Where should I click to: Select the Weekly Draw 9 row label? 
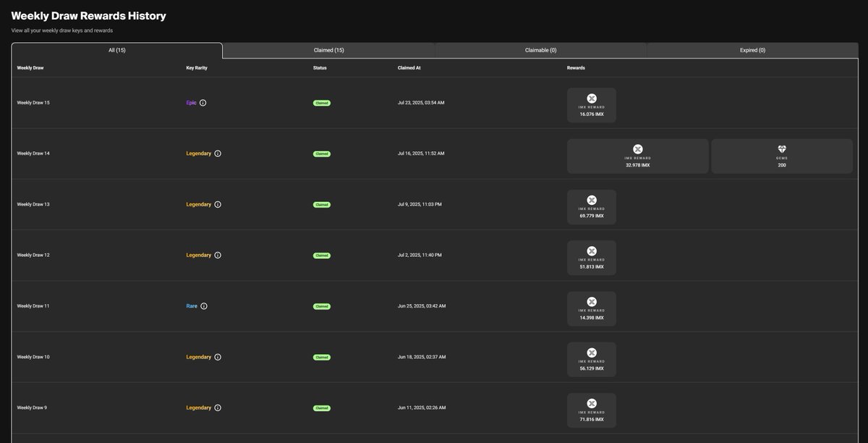tap(32, 408)
